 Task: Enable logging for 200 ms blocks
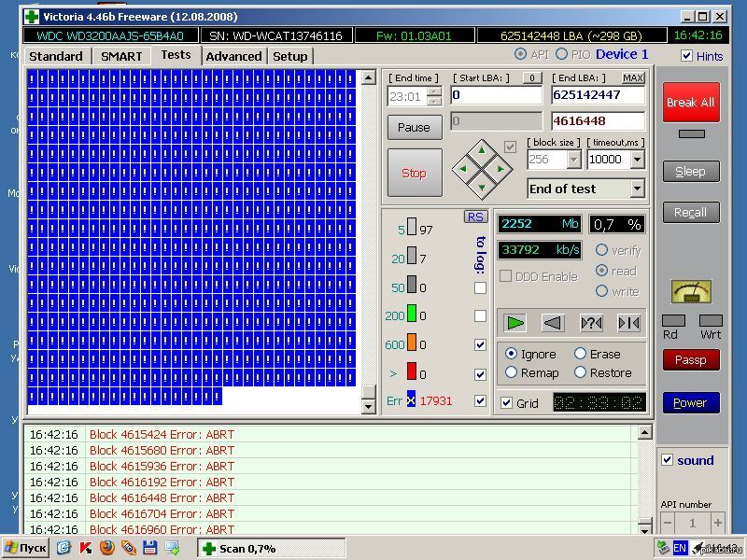pyautogui.click(x=480, y=315)
